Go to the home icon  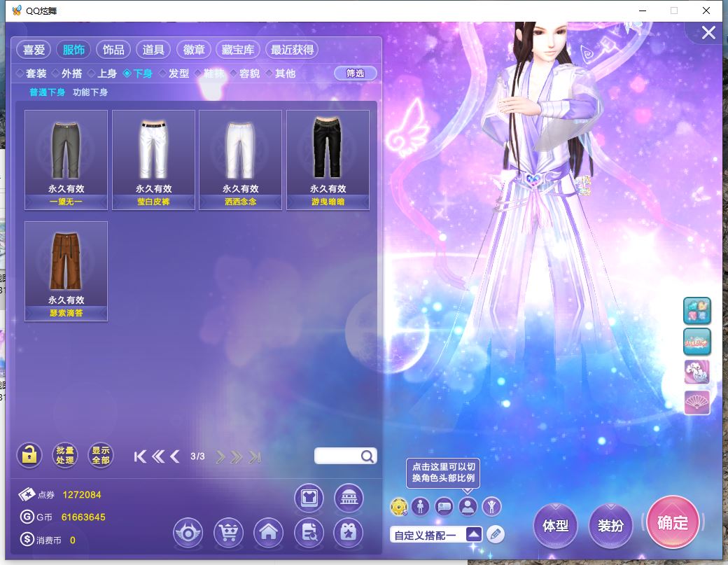pyautogui.click(x=268, y=533)
